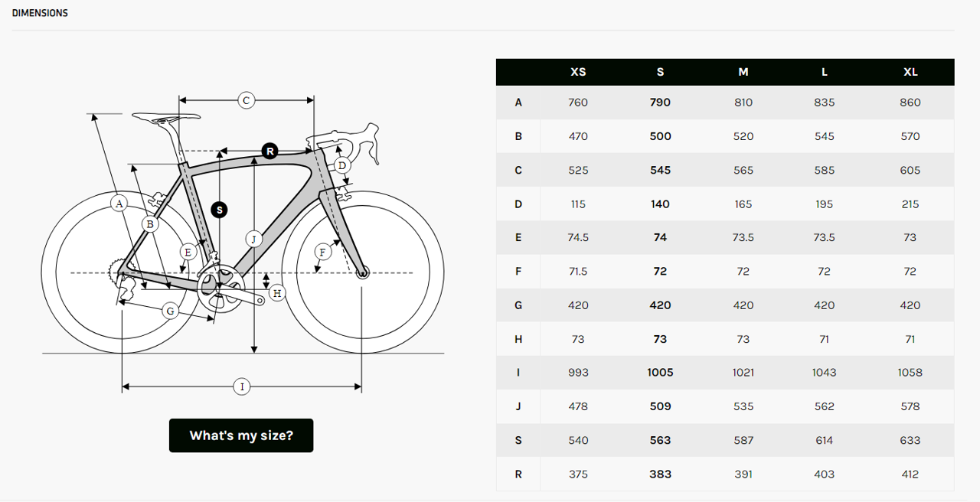
Task: Click the circled A label on diagram
Action: point(118,204)
